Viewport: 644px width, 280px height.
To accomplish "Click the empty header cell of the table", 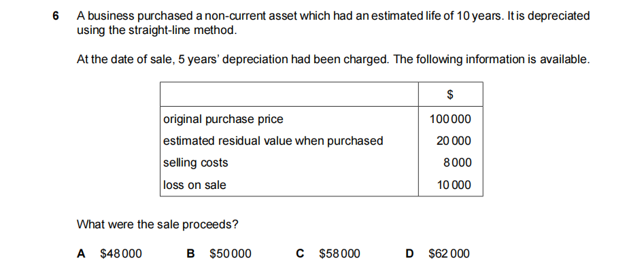I will [x=289, y=94].
